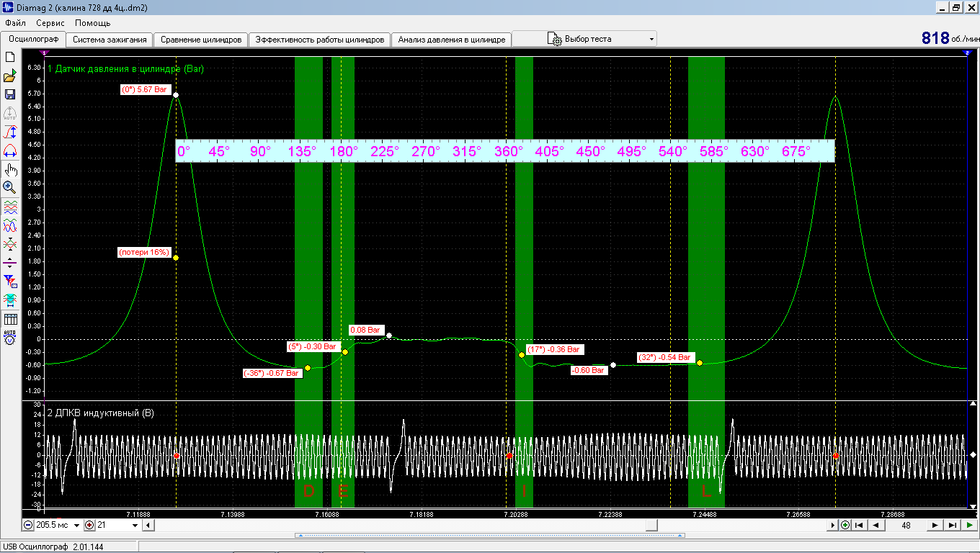Open the Анализ давления в цилиндре tab
This screenshot has height=553, width=980.
pyautogui.click(x=452, y=40)
